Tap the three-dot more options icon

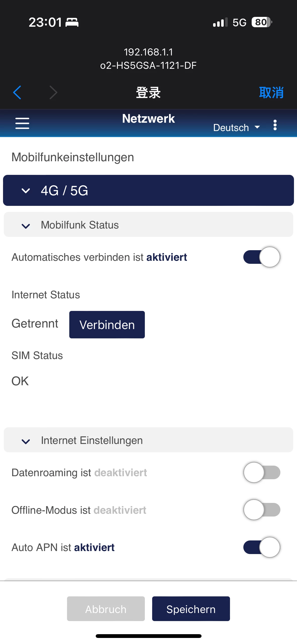point(275,125)
